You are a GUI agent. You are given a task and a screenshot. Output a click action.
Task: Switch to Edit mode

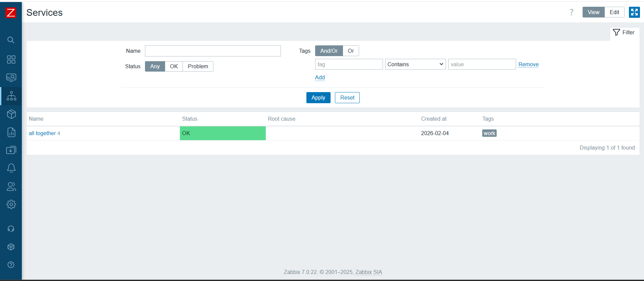pyautogui.click(x=614, y=12)
